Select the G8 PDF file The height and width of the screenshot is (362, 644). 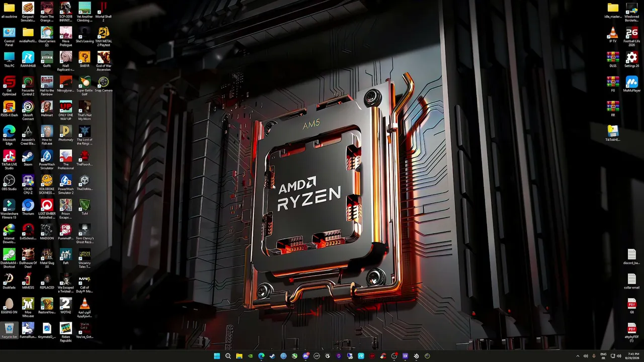point(632,306)
